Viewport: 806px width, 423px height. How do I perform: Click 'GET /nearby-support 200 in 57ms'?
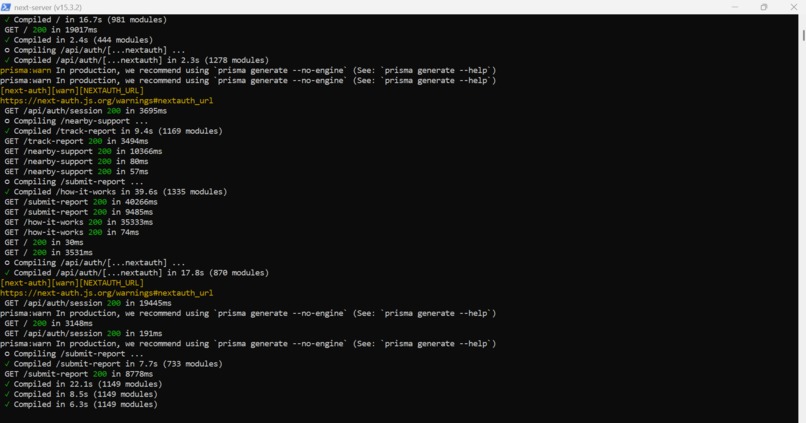[76, 171]
